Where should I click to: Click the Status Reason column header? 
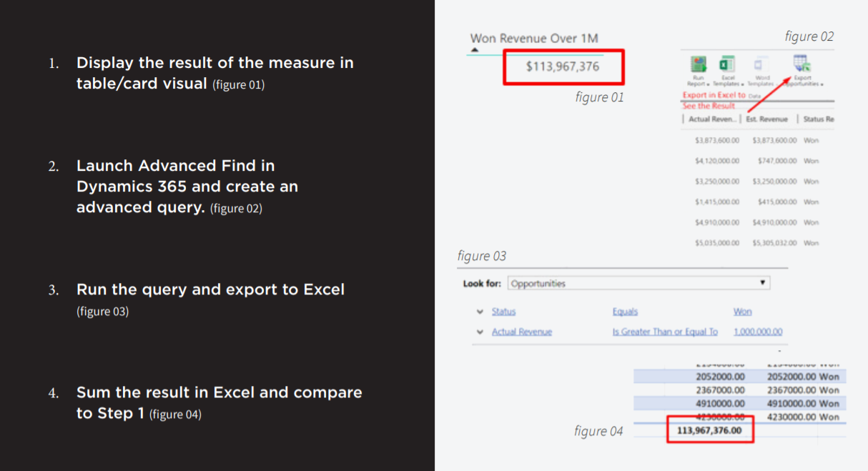point(818,119)
